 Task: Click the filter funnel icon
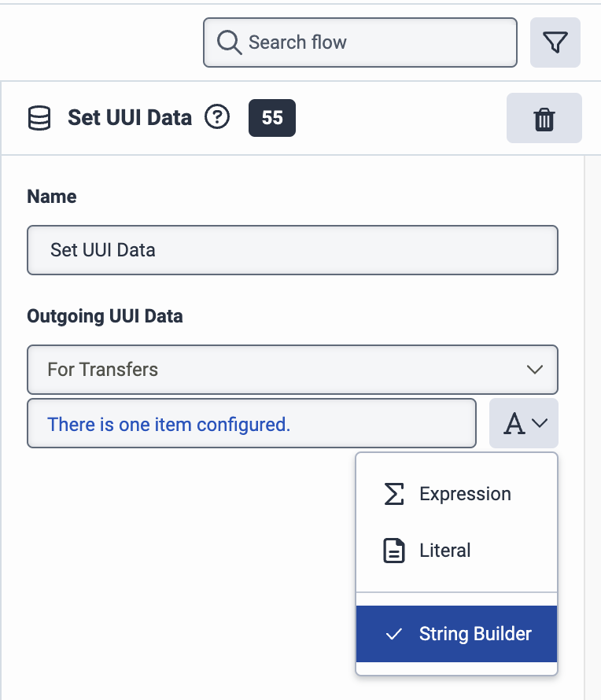(x=555, y=42)
